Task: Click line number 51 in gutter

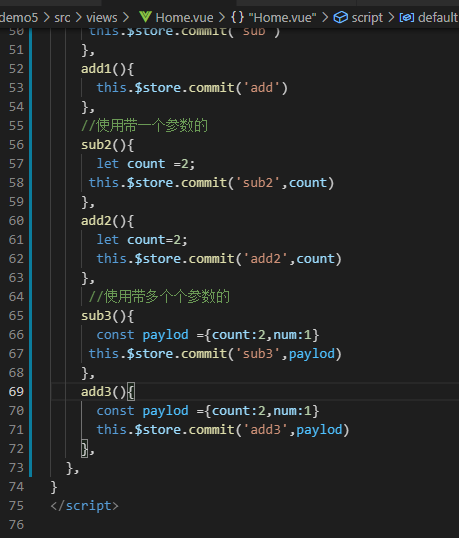Action: [16, 50]
